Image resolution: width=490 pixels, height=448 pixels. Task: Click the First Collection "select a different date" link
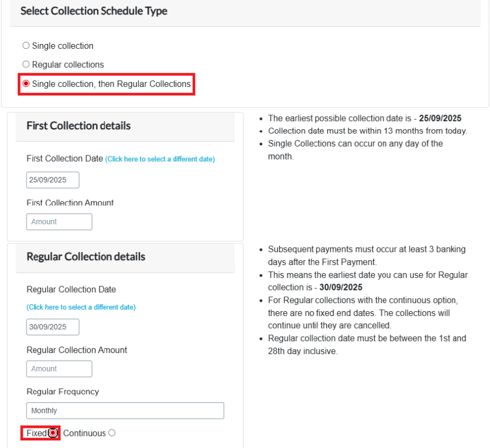[160, 159]
